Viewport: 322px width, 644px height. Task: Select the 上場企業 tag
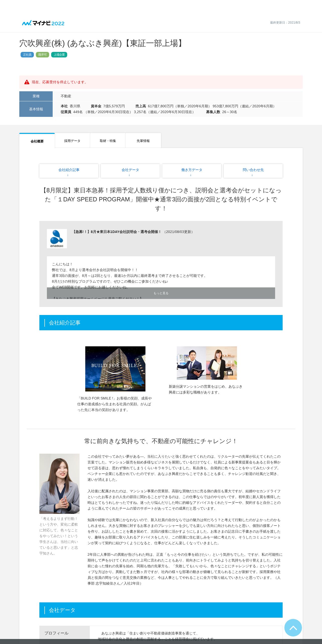tap(59, 55)
